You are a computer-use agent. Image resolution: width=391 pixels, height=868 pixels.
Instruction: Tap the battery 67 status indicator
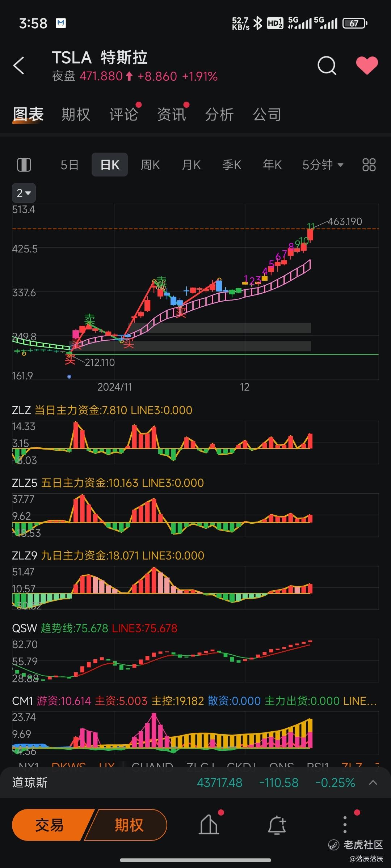click(355, 24)
